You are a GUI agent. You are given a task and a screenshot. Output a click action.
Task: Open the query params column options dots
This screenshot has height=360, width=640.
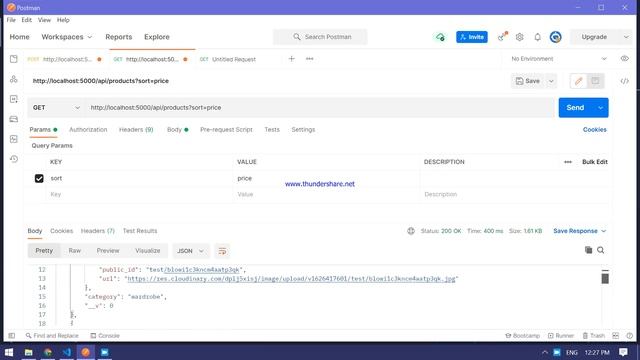coord(568,162)
